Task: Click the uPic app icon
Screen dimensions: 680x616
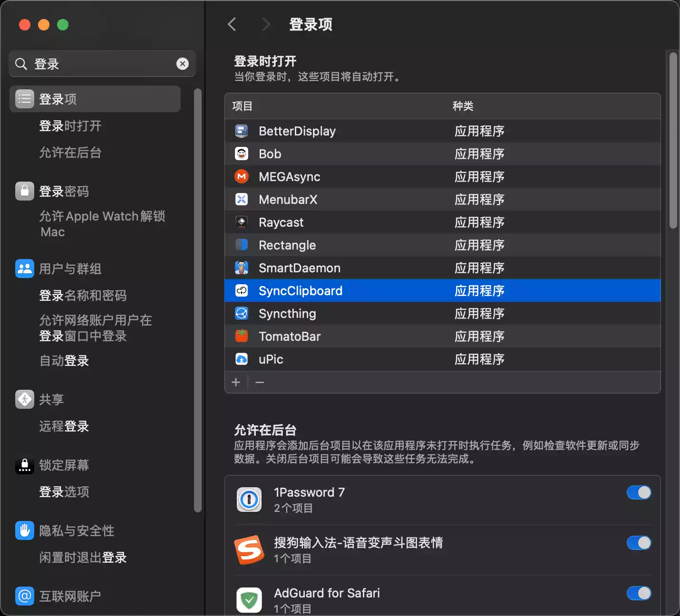Action: point(242,359)
